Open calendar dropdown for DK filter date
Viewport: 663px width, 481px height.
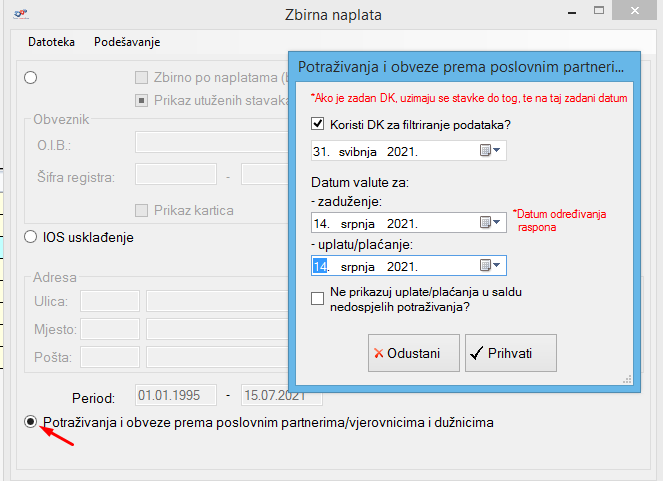[x=491, y=151]
